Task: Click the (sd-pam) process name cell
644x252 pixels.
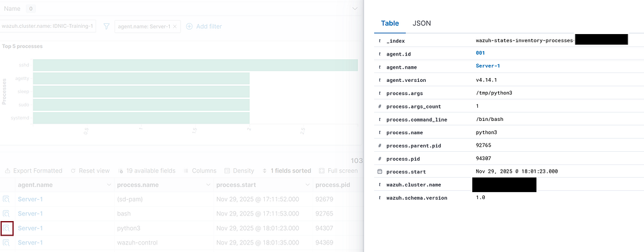Action: click(x=130, y=199)
